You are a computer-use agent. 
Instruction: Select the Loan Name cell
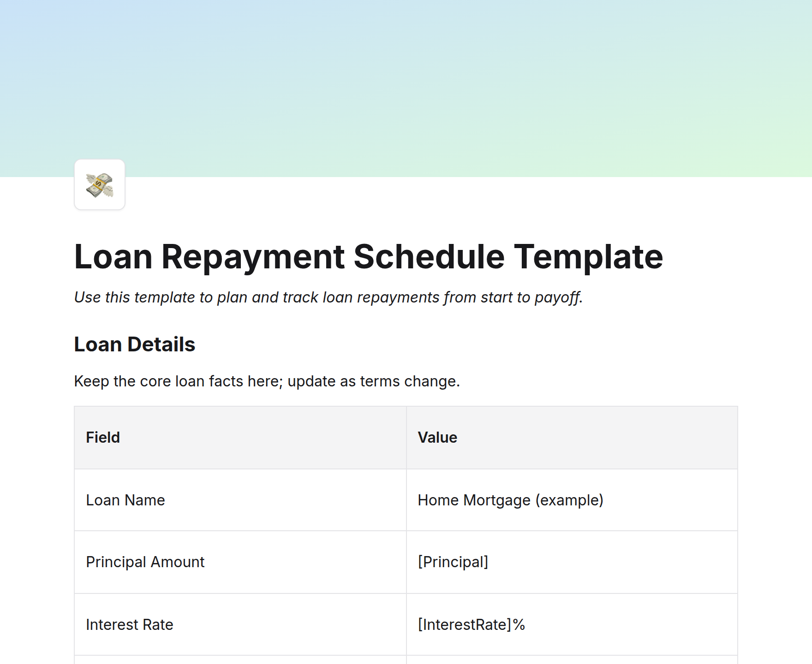point(240,500)
